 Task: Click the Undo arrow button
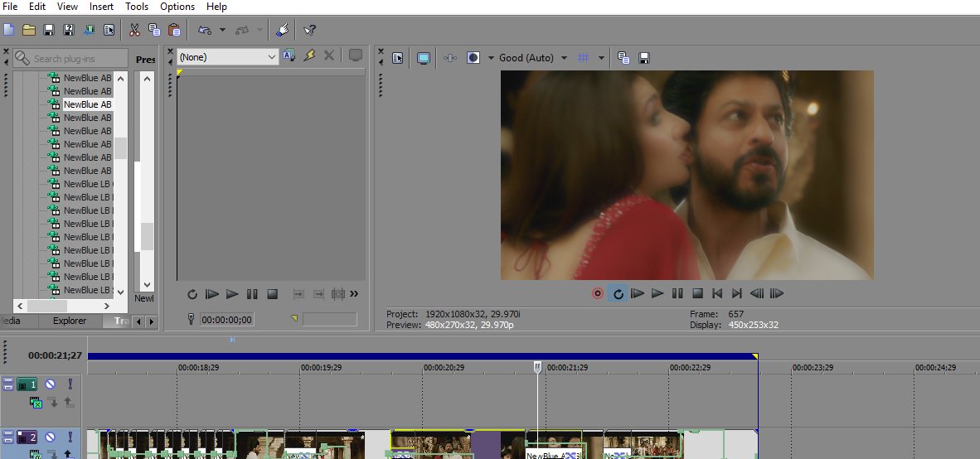205,29
